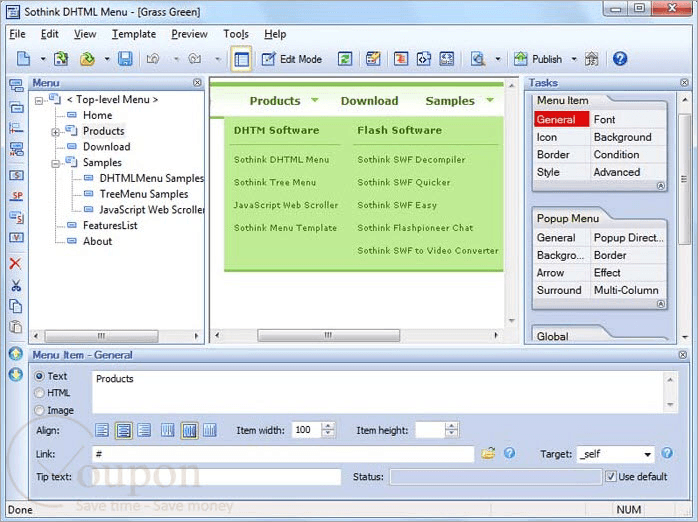The image size is (698, 522).
Task: Expand the Products tree node
Action: [x=56, y=132]
